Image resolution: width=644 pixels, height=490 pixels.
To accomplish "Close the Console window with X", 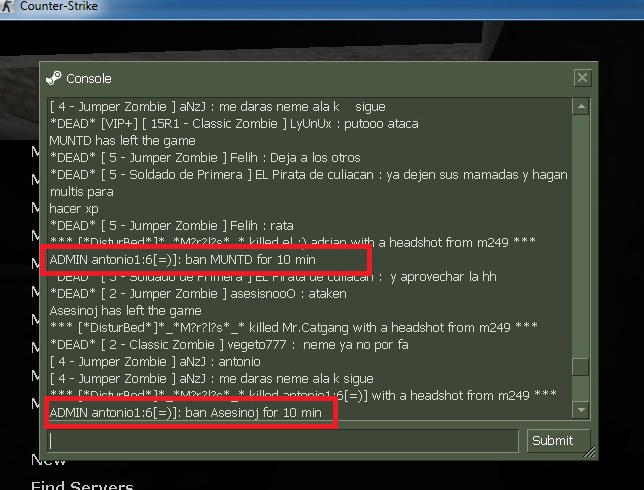I will coord(582,78).
